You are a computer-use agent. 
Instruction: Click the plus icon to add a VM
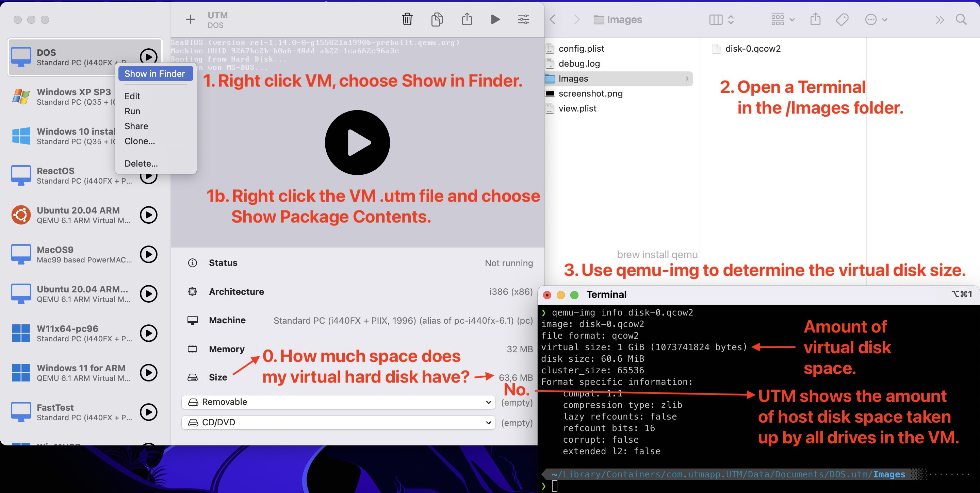tap(190, 19)
